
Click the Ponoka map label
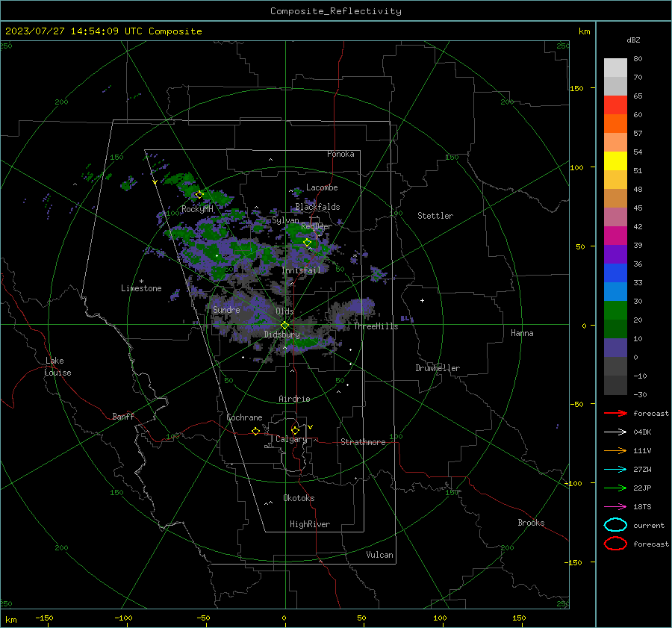point(340,154)
